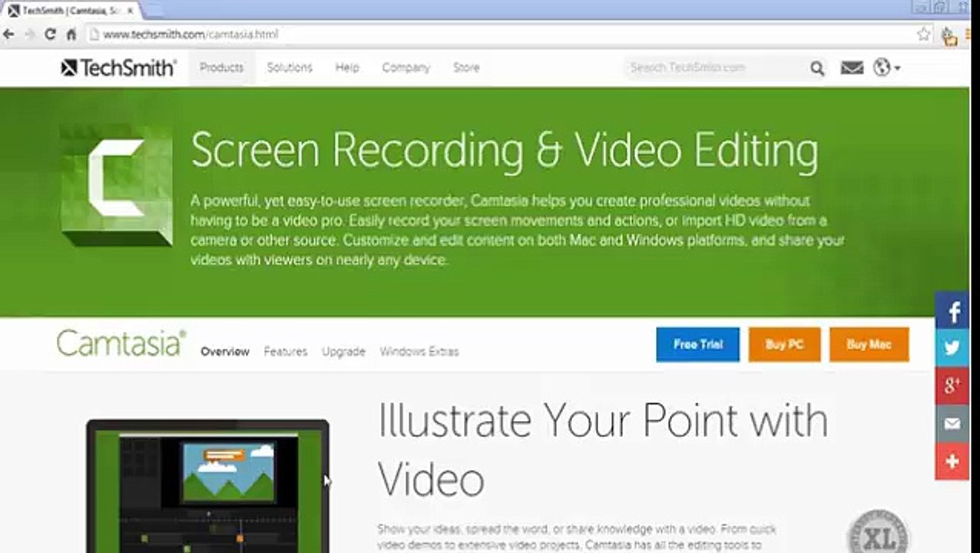Click the TechSmith logo

[118, 68]
